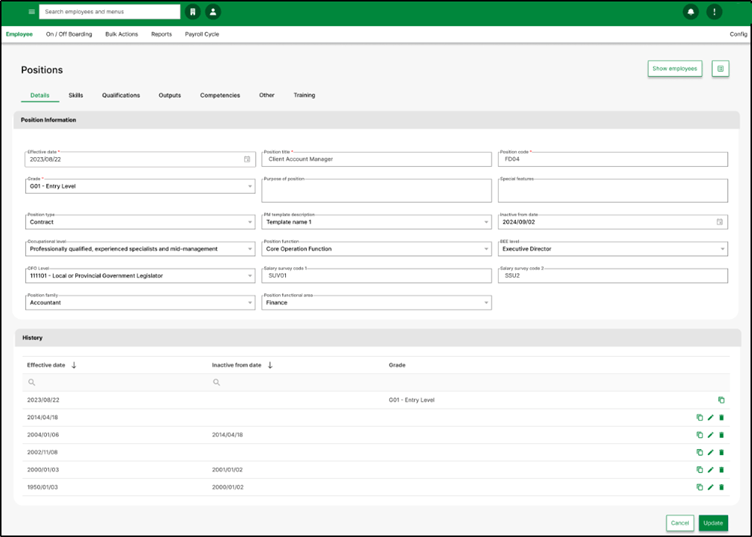The width and height of the screenshot is (752, 537).
Task: Focus the Search employees and menus field
Action: coord(109,12)
